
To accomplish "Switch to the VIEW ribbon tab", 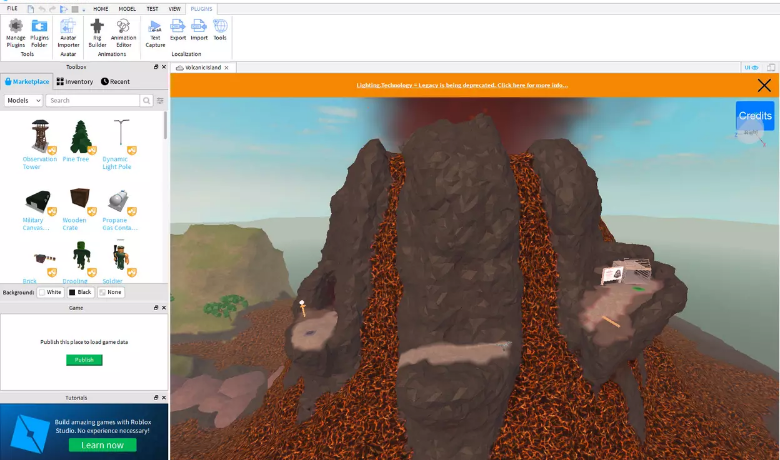I will (x=175, y=9).
